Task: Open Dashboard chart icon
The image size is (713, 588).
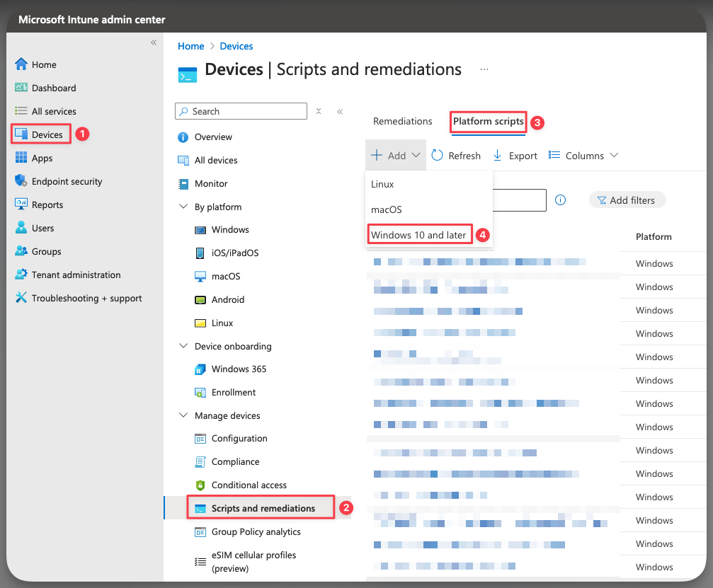Action: 21,87
